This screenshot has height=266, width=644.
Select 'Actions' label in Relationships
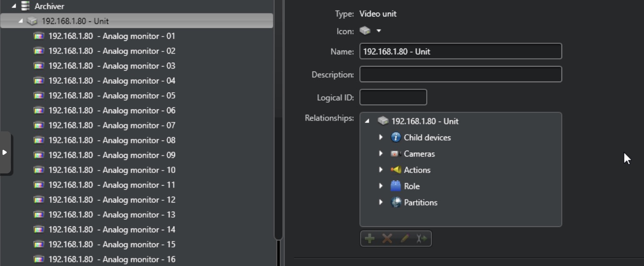(x=417, y=170)
